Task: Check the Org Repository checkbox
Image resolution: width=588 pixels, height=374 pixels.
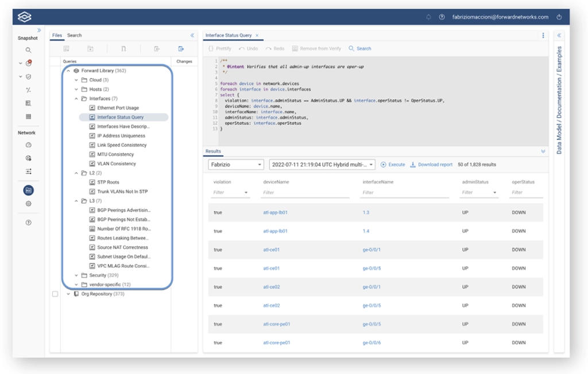Action: click(55, 294)
